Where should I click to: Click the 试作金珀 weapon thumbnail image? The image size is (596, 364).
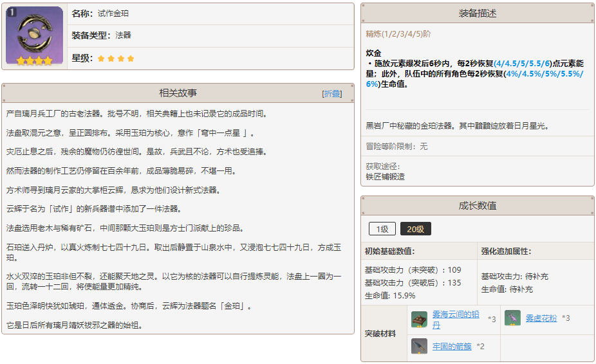pos(35,36)
